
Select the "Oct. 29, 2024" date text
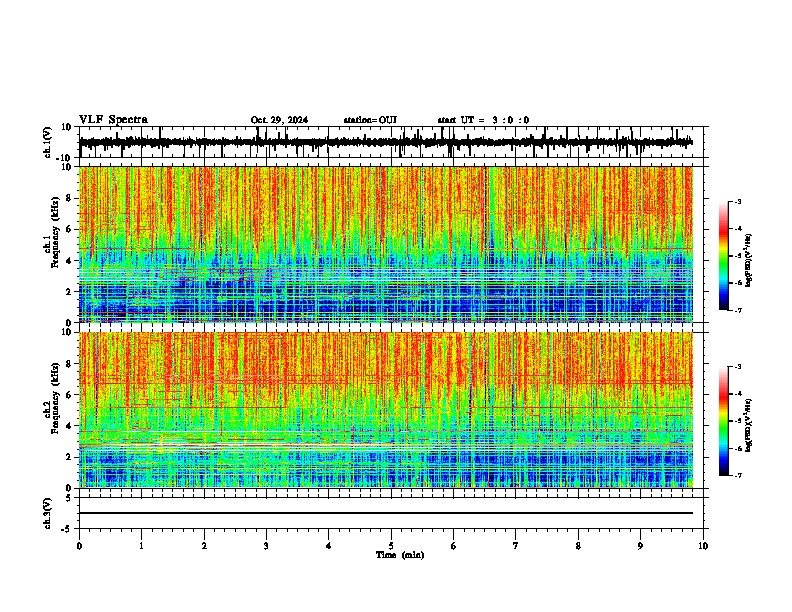[279, 120]
